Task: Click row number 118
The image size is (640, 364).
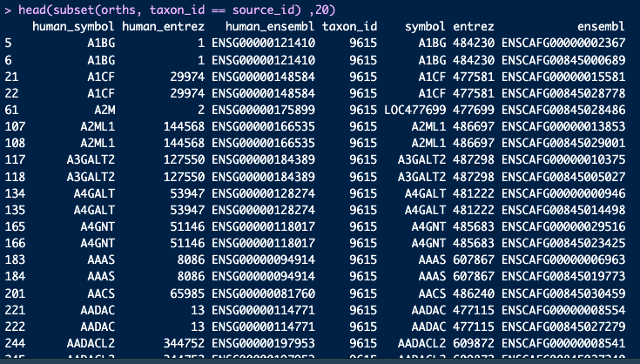Action: tap(15, 177)
